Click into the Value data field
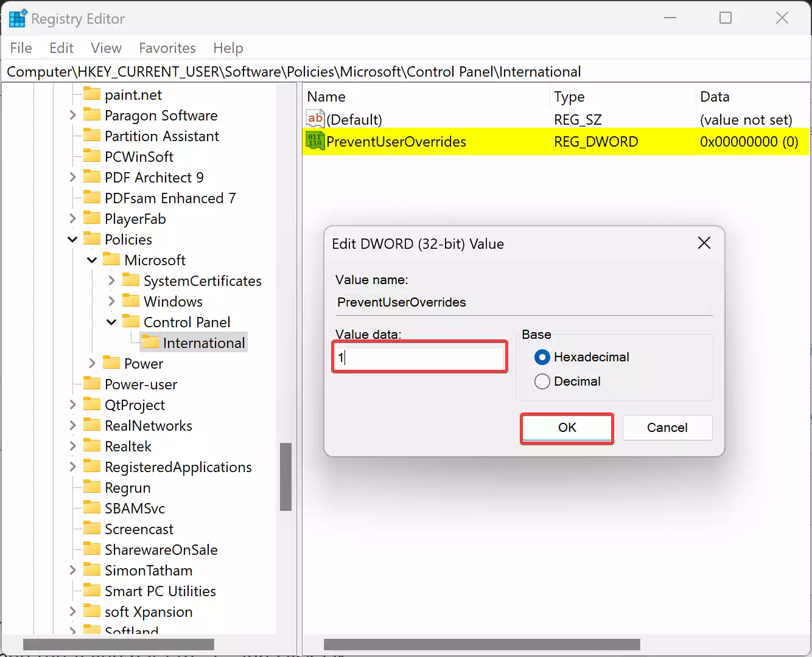The width and height of the screenshot is (812, 657). point(420,357)
